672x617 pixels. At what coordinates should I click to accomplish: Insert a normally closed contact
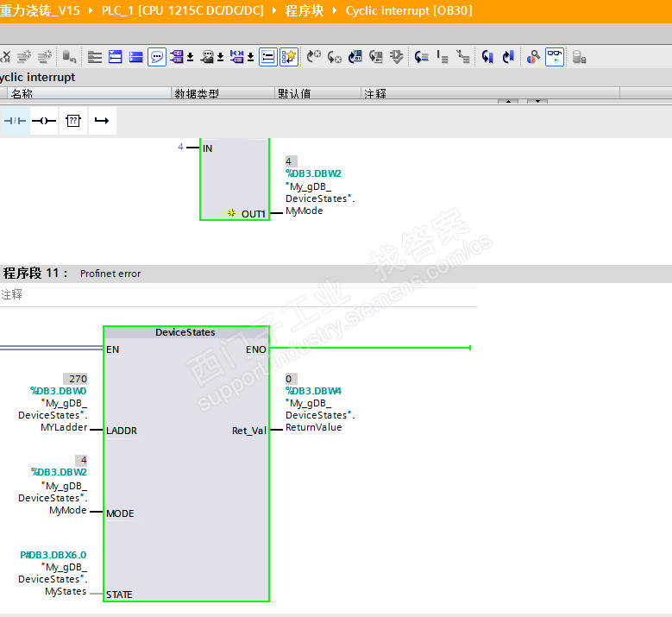pos(15,121)
